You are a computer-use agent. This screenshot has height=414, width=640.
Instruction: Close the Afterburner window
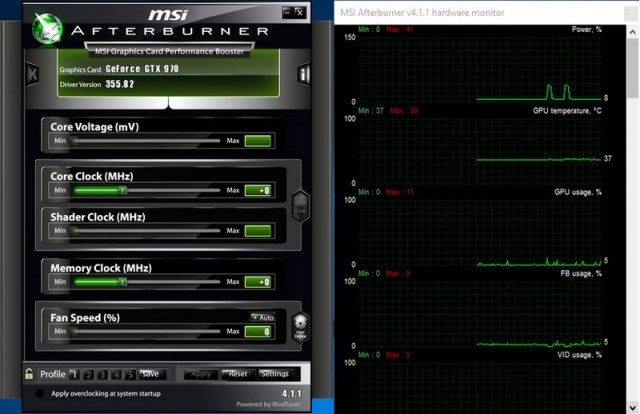[300, 12]
